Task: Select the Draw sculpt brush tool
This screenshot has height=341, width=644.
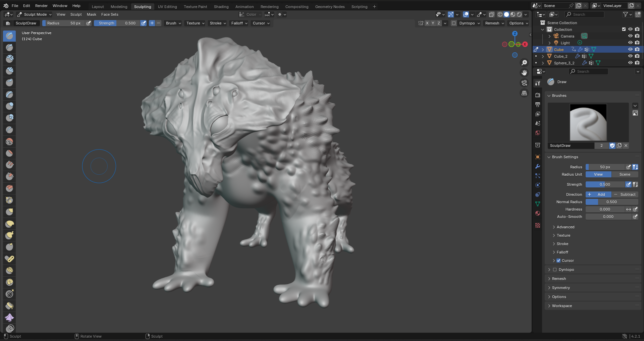Action: [9, 36]
